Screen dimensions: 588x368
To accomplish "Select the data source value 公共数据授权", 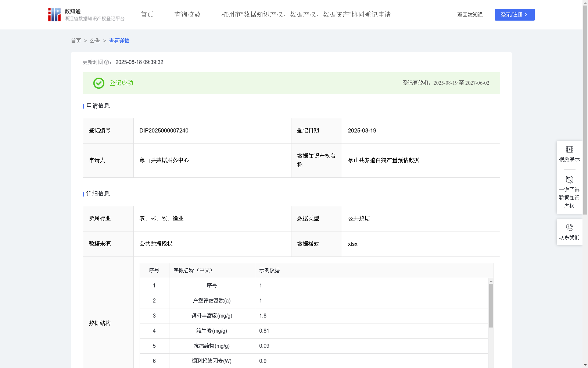I will 156,244.
